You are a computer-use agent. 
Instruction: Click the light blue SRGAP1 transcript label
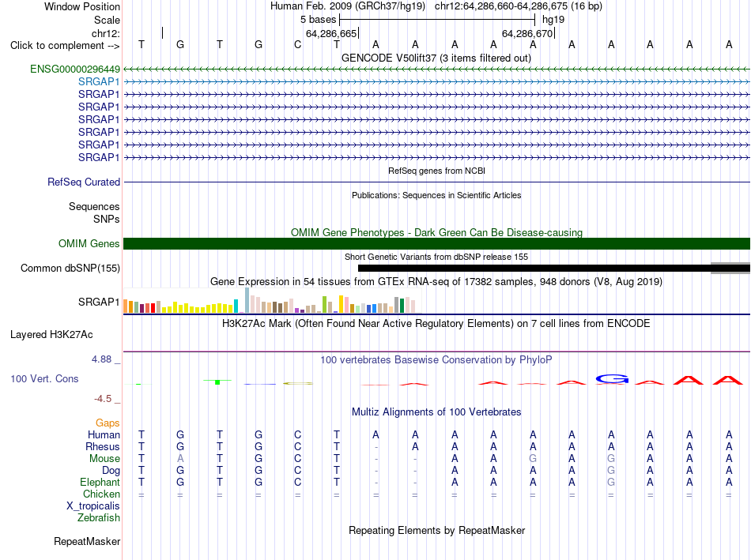(x=99, y=82)
